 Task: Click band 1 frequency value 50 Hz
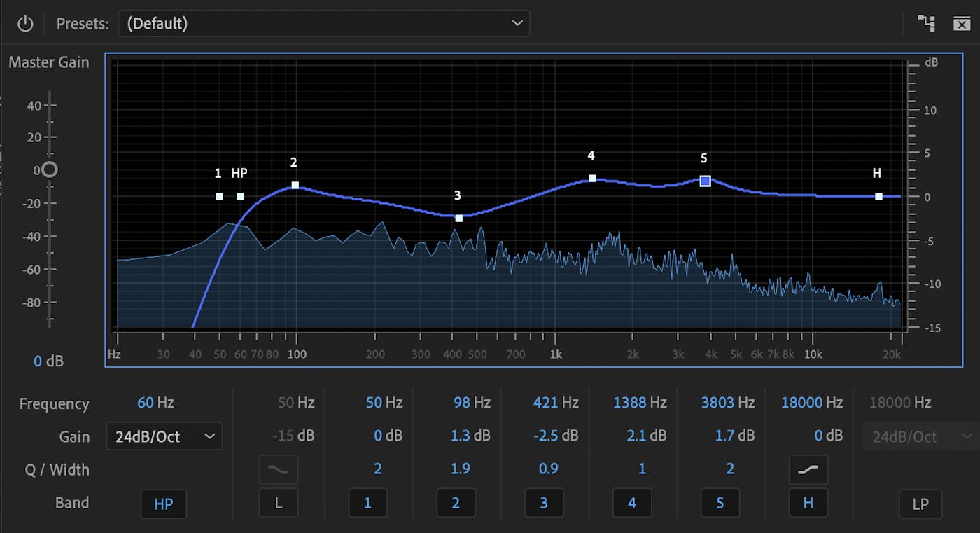[x=384, y=403]
